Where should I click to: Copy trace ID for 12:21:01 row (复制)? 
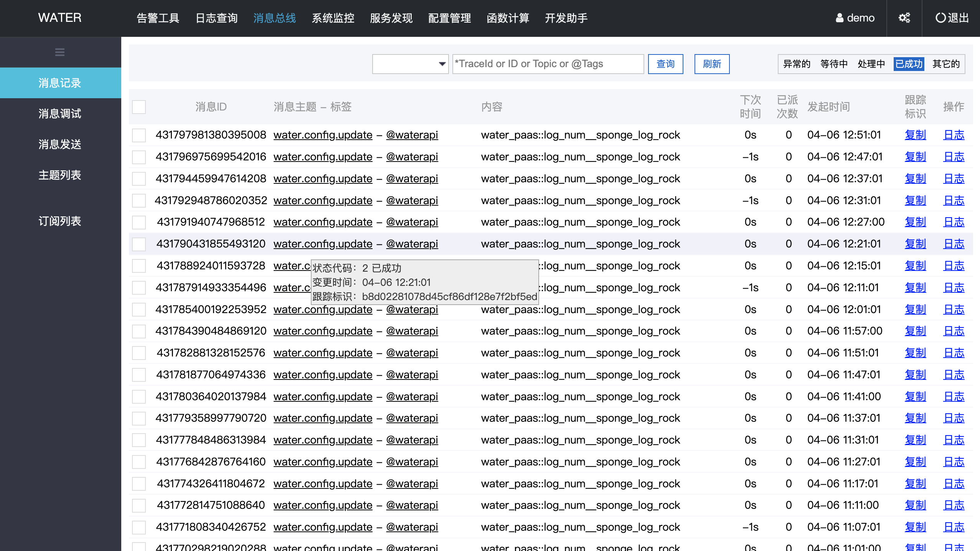click(915, 244)
